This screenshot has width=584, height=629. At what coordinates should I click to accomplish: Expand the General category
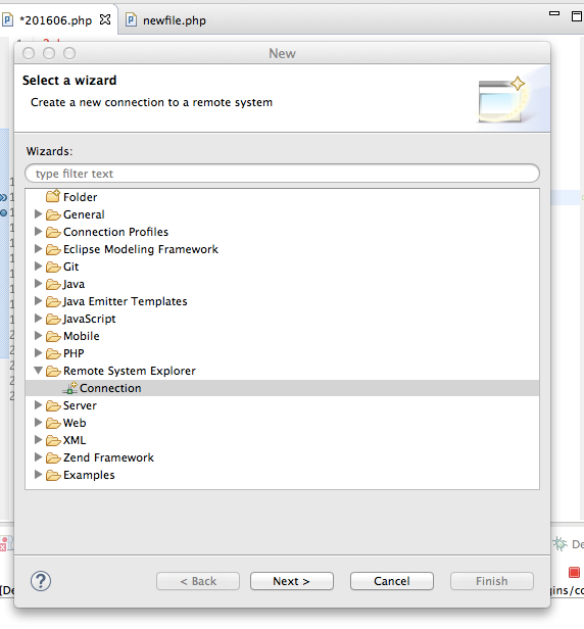tap(38, 214)
